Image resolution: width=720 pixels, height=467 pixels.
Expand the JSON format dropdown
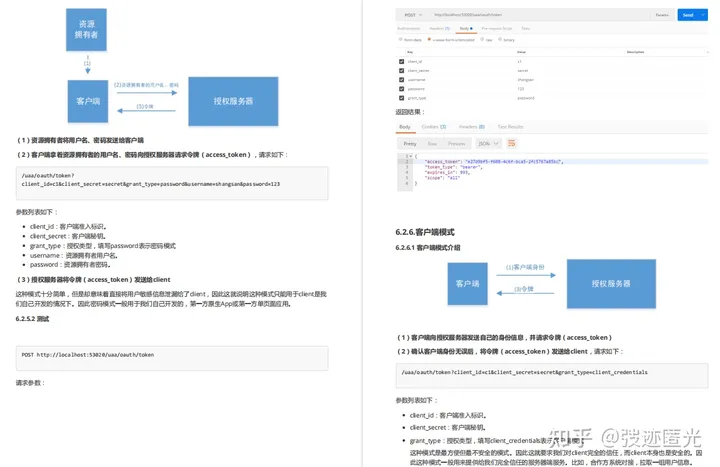488,144
